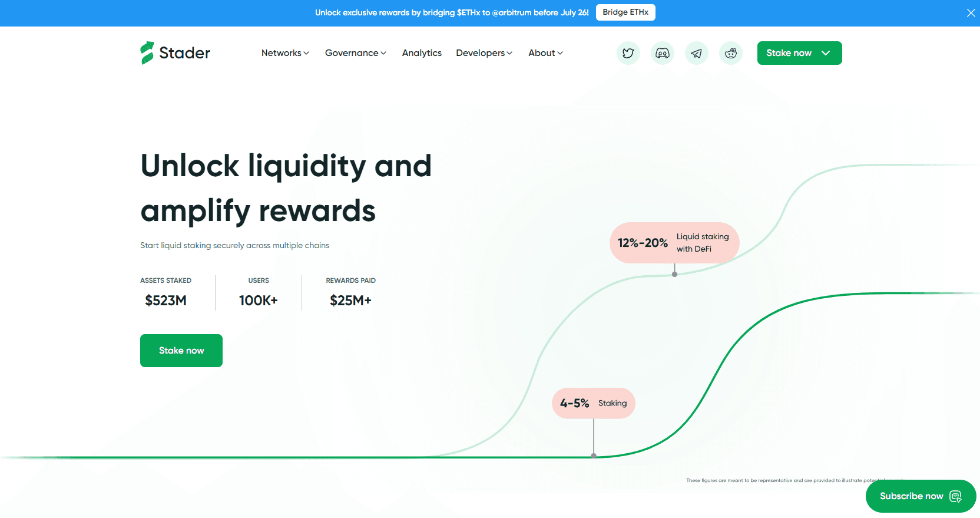Click the $25M+ rewards paid value

coord(351,301)
